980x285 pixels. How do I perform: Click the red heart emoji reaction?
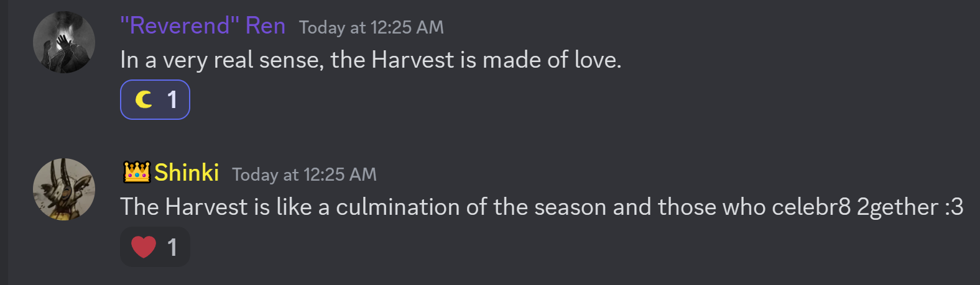click(x=144, y=247)
